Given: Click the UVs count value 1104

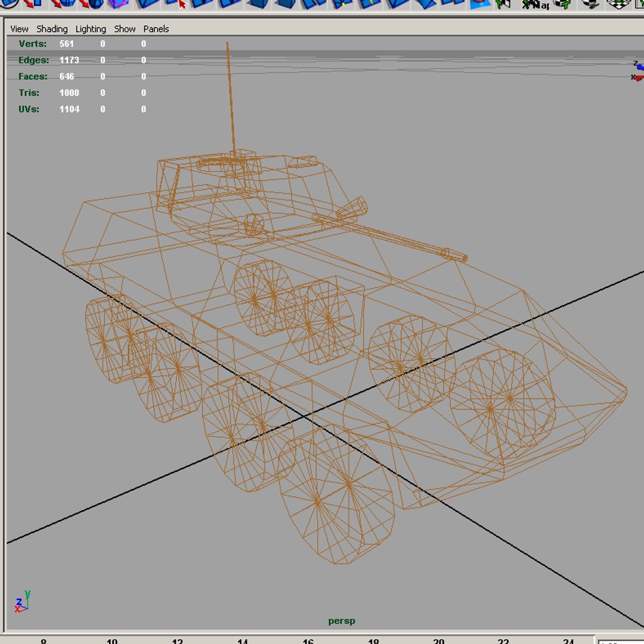Looking at the screenshot, I should 69,109.
